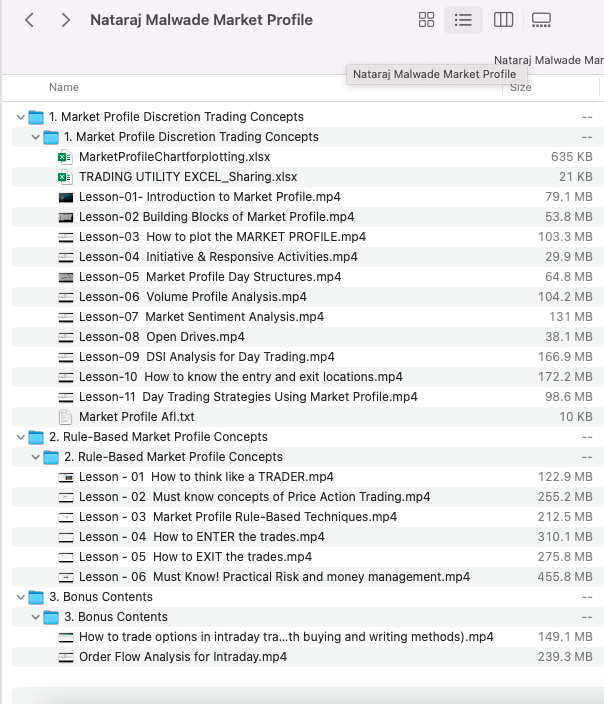Click folder icon of top-level 2. Rule-Based Market Profile Concepts

36,437
